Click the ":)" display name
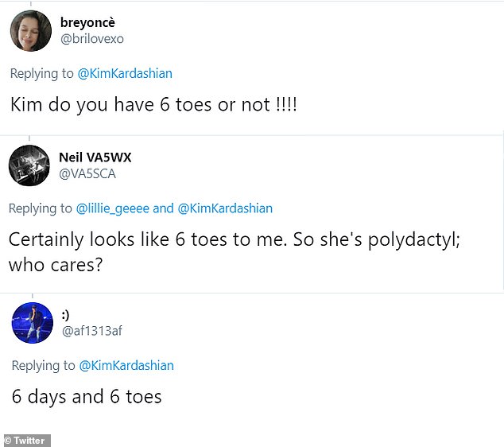 pyautogui.click(x=64, y=315)
